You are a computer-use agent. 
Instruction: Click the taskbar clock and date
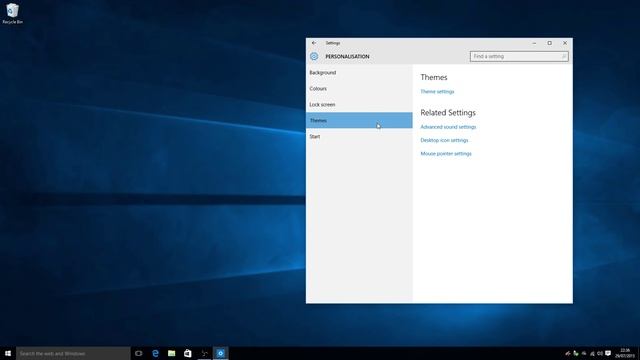click(625, 353)
